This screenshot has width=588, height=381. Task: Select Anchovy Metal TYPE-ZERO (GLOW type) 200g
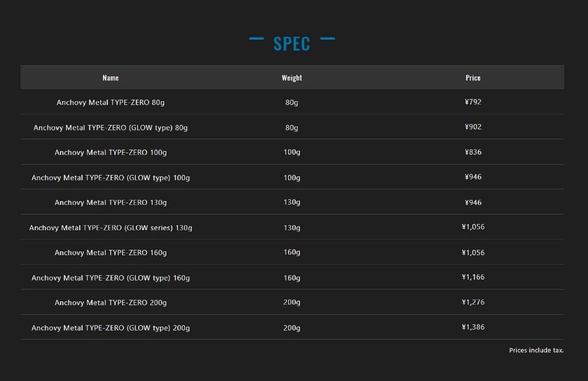pyautogui.click(x=110, y=328)
